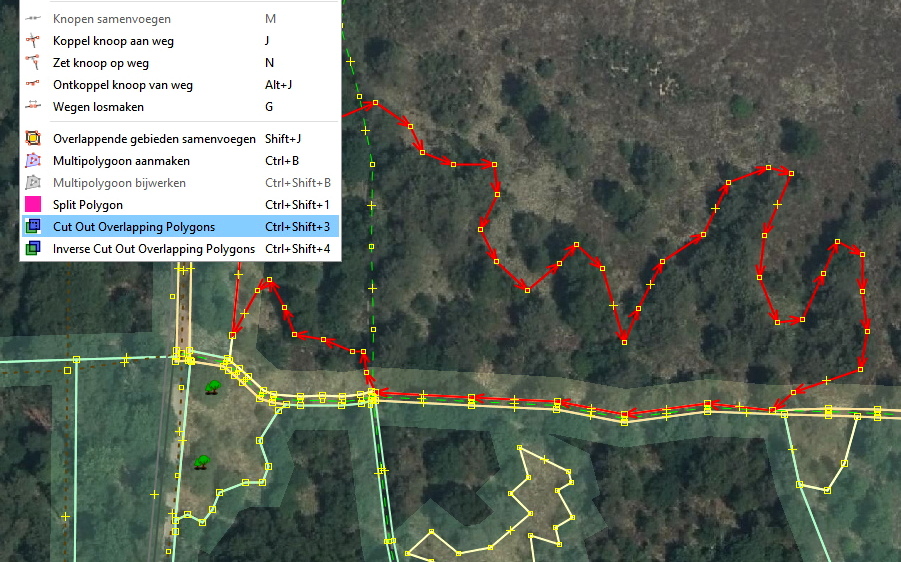Choose Wegen losmaken menu entry
Image resolution: width=901 pixels, height=562 pixels.
pyautogui.click(x=180, y=107)
